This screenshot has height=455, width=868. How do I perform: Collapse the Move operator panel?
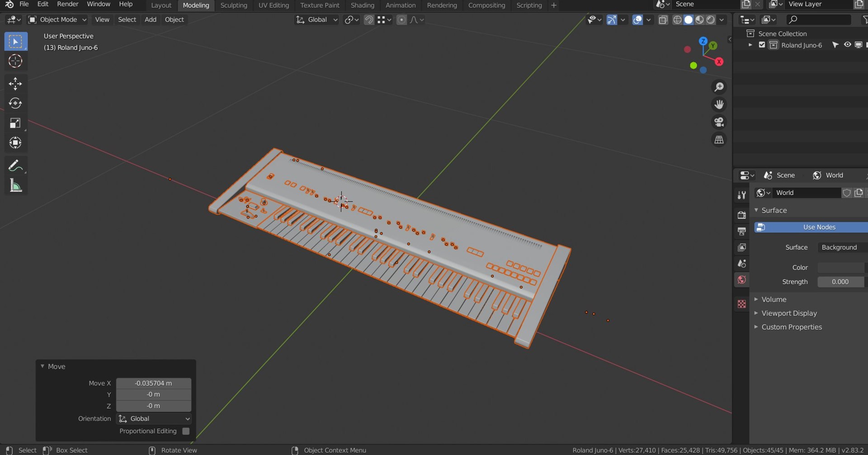pyautogui.click(x=42, y=366)
